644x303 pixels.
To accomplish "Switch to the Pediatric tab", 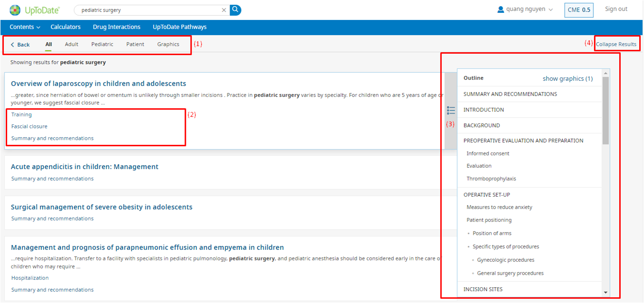I will point(102,44).
